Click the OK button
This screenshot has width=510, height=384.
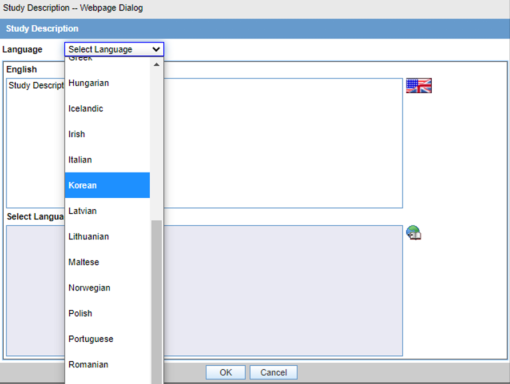point(226,372)
